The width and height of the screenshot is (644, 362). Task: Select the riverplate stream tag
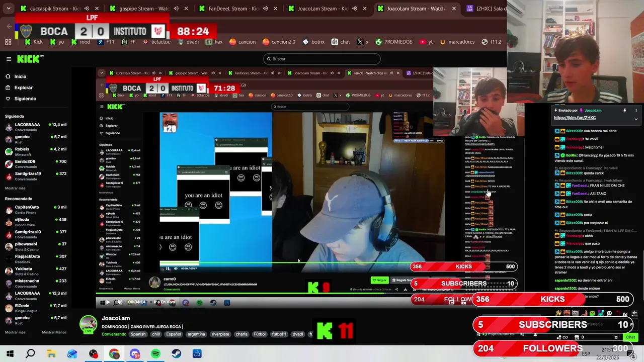pyautogui.click(x=220, y=334)
